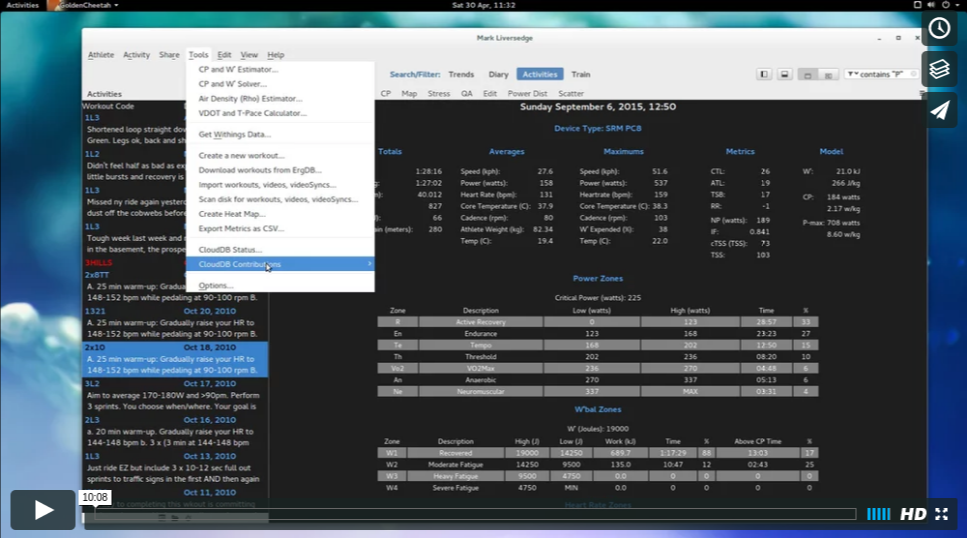Open the power system menu icon
Viewport: 967px width, 538px height.
coord(945,5)
